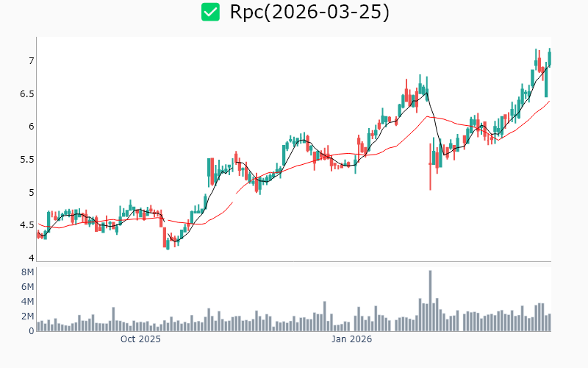Click the chart title Rpc(2026-03-25)
Image resolution: width=588 pixels, height=368 pixels.
[309, 13]
